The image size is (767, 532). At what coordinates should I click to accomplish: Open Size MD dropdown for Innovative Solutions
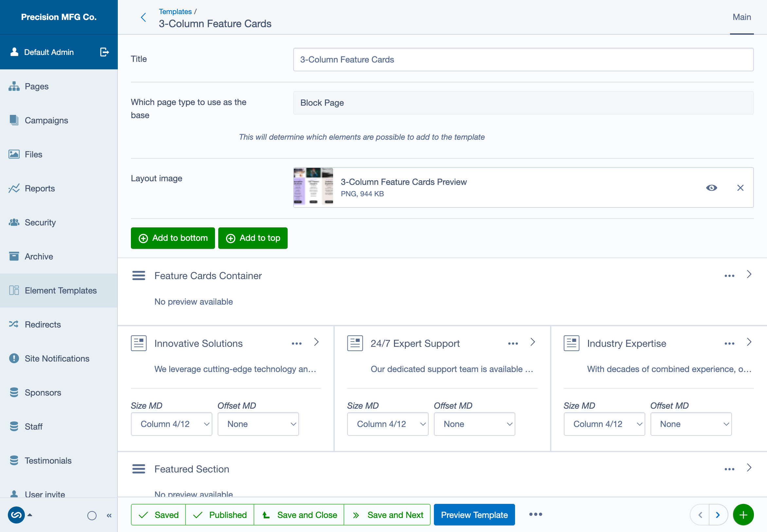click(171, 424)
